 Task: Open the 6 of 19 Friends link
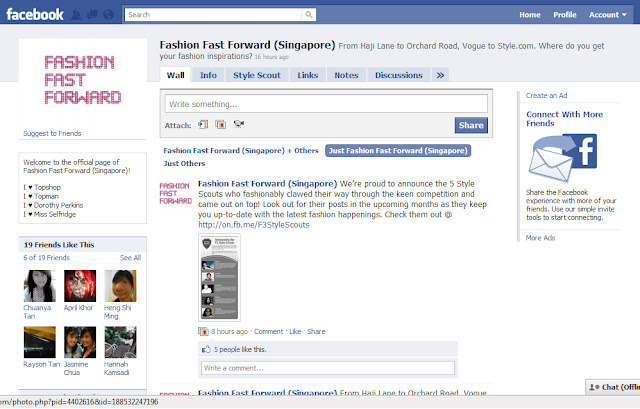(x=47, y=258)
